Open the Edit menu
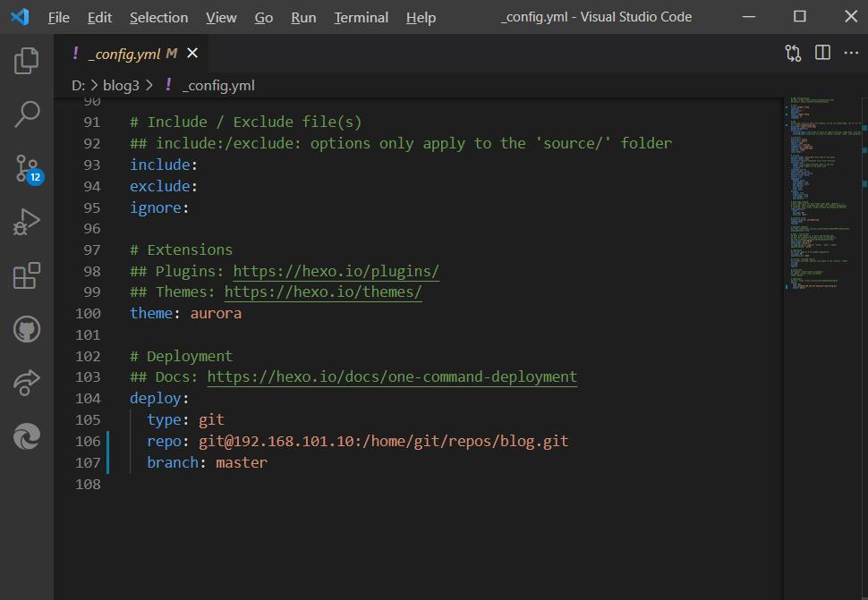 (x=99, y=18)
